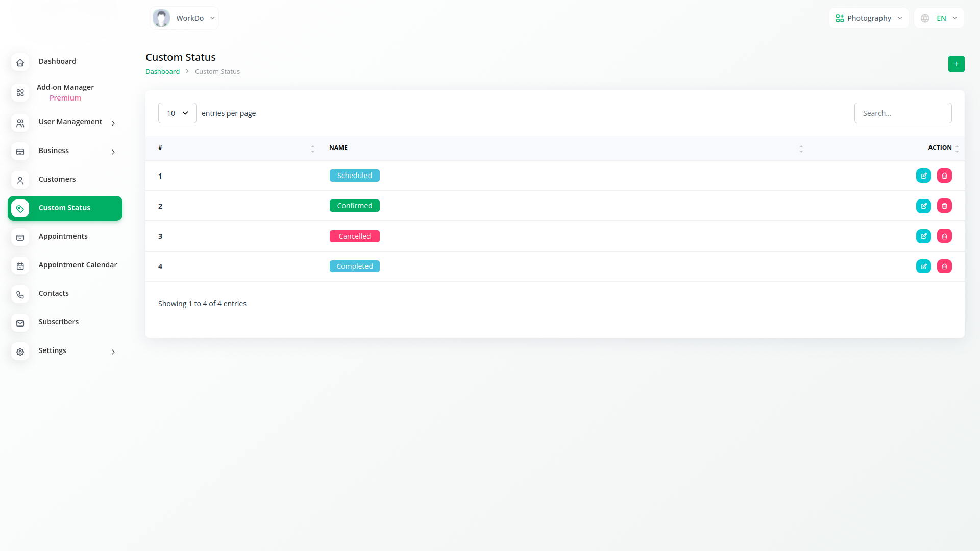
Task: Open the Subscribers mail icon item
Action: click(x=20, y=323)
